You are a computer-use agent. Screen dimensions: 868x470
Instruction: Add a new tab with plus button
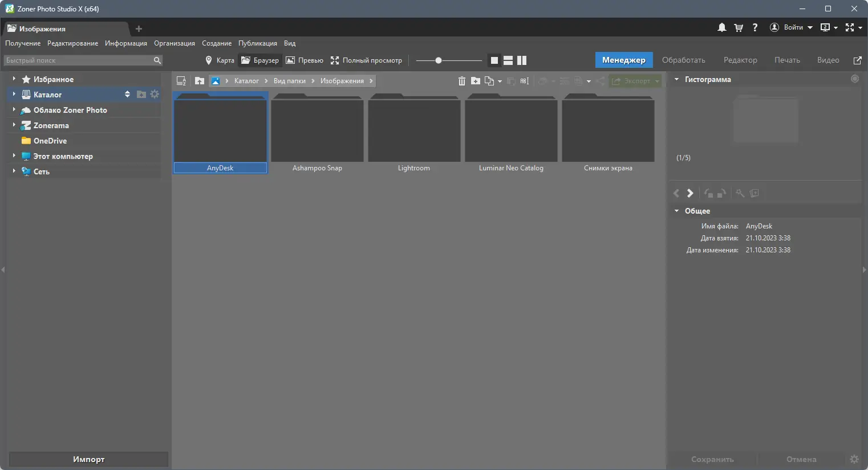[139, 28]
